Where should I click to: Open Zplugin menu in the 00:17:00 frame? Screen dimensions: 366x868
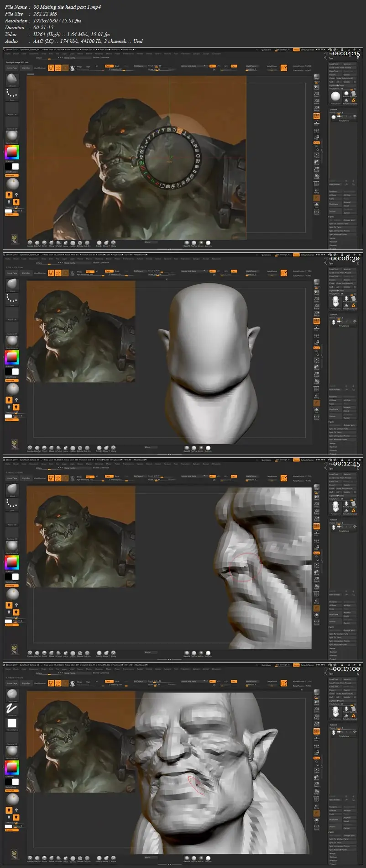pos(196,669)
